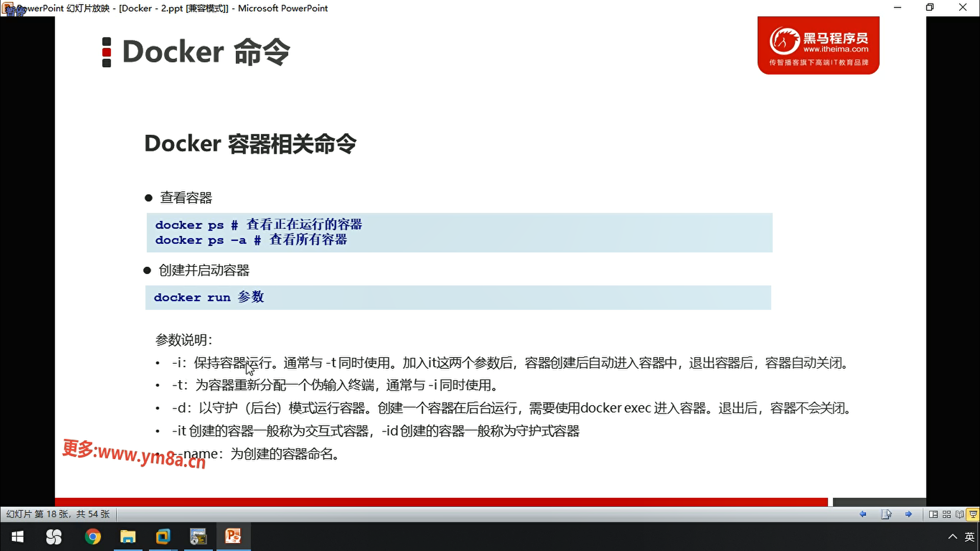Open the terminal tool taskbar icon
Viewport: 980px width, 551px height.
tap(198, 537)
